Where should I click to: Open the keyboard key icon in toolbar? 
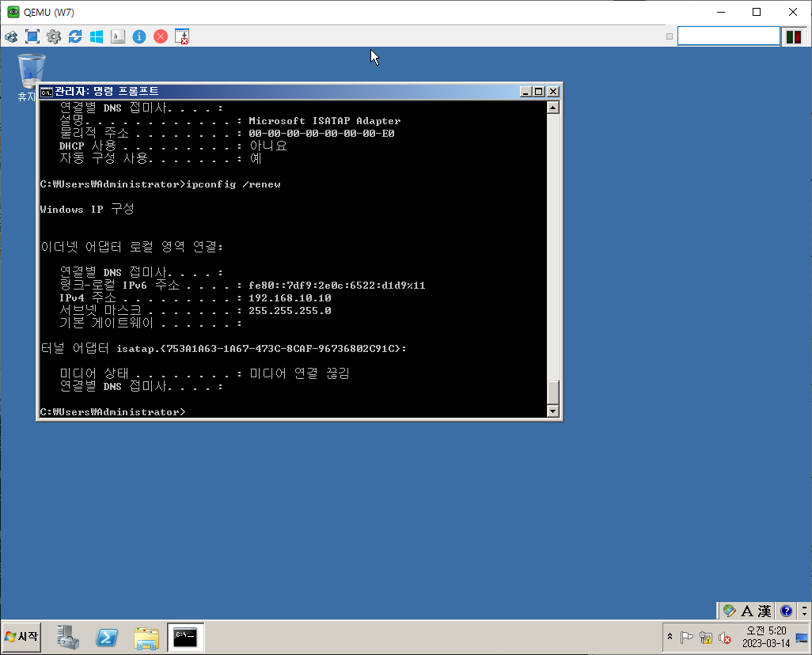coord(118,36)
